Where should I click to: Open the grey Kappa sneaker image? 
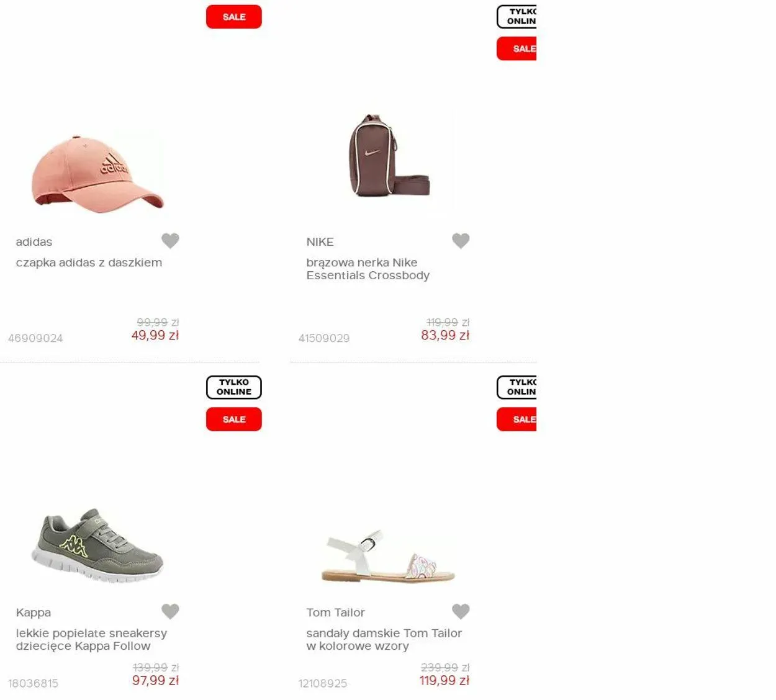(97, 545)
